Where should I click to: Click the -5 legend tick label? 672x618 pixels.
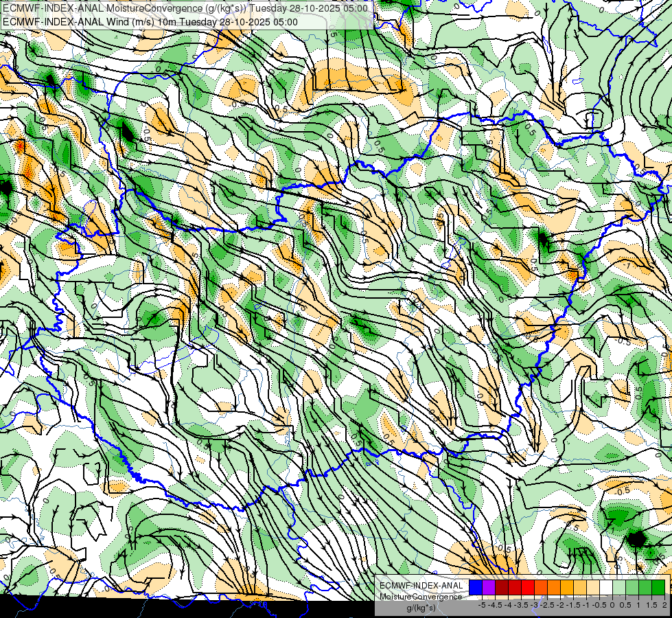pos(482,605)
